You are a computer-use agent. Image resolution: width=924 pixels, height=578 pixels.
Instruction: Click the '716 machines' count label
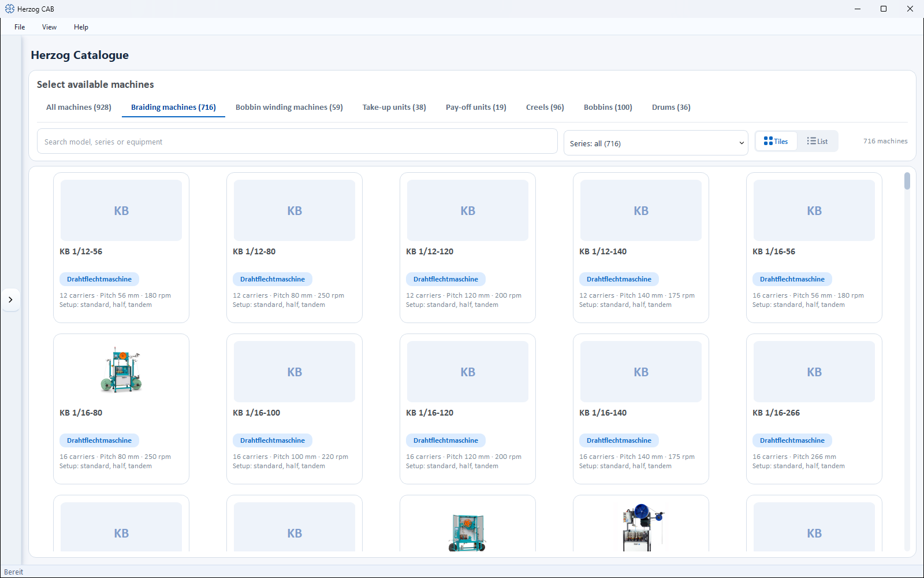pos(885,141)
